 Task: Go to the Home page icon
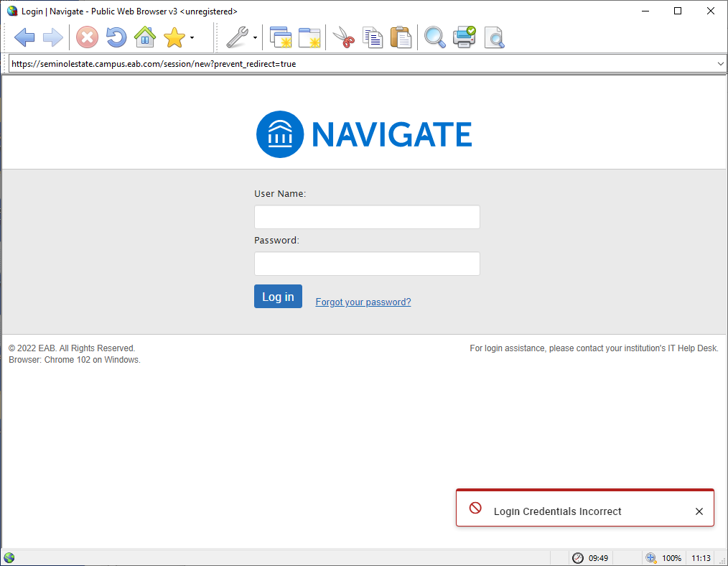[x=145, y=37]
